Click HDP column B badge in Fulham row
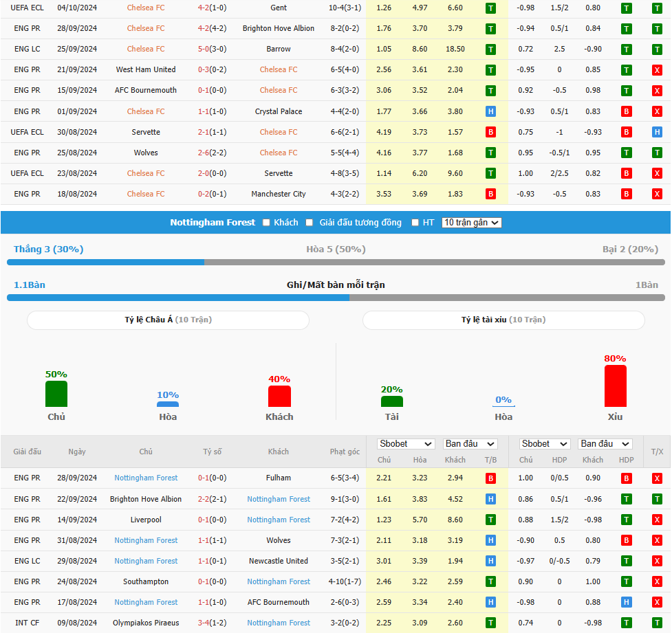 (626, 478)
